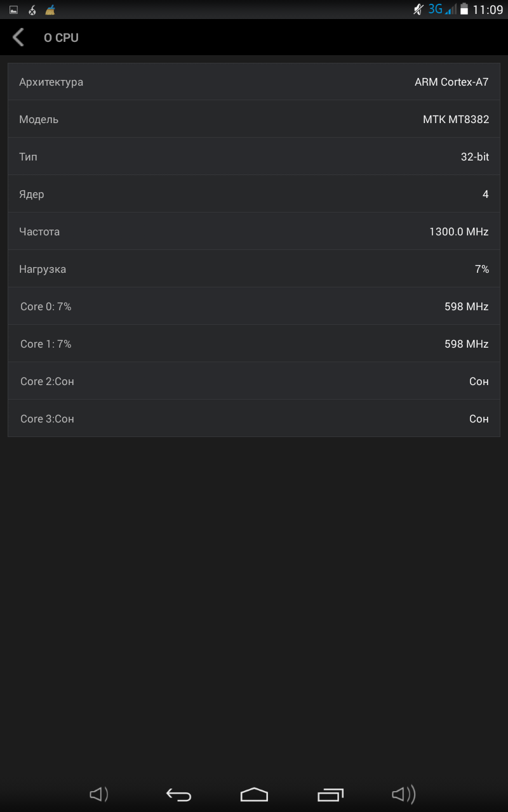Tap the back arrow in header

click(18, 37)
